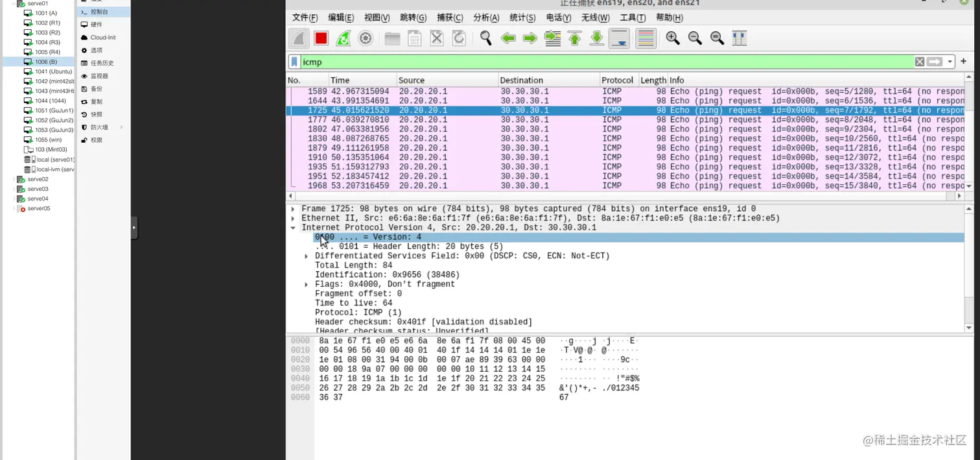Click the resize columns to fit icon
This screenshot has width=980, height=460.
coord(740,38)
